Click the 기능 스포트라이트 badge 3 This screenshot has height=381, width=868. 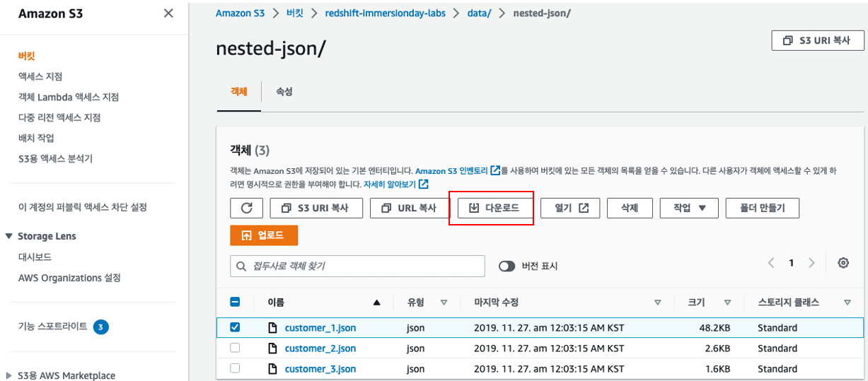coord(101,327)
